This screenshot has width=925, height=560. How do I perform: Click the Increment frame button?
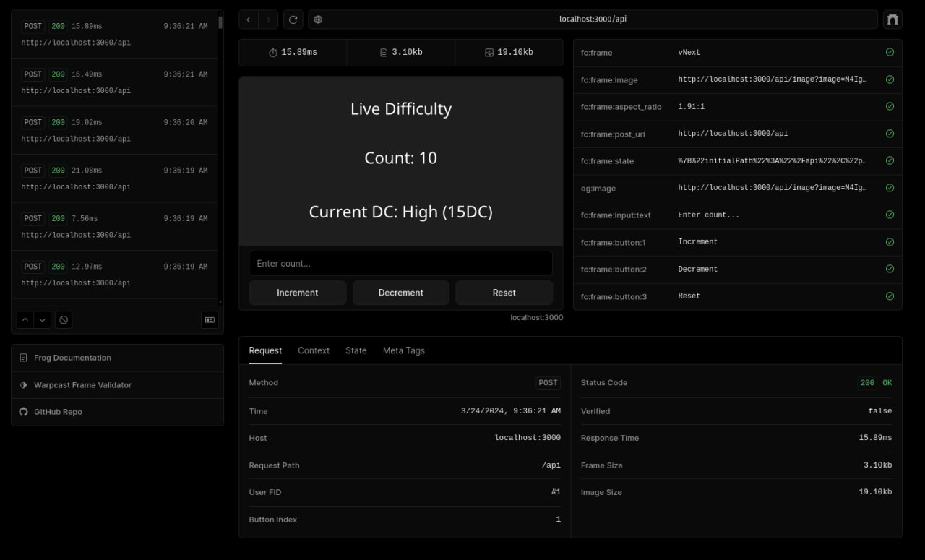tap(297, 293)
